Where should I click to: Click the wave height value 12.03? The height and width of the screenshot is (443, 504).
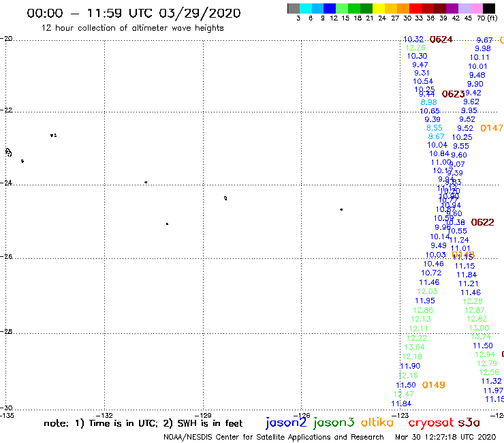click(427, 291)
